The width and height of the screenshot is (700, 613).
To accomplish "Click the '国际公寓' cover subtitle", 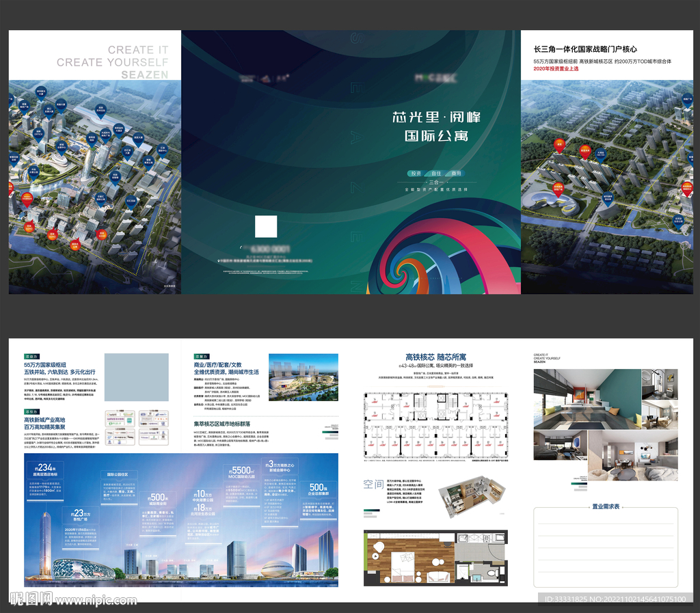I will click(437, 135).
